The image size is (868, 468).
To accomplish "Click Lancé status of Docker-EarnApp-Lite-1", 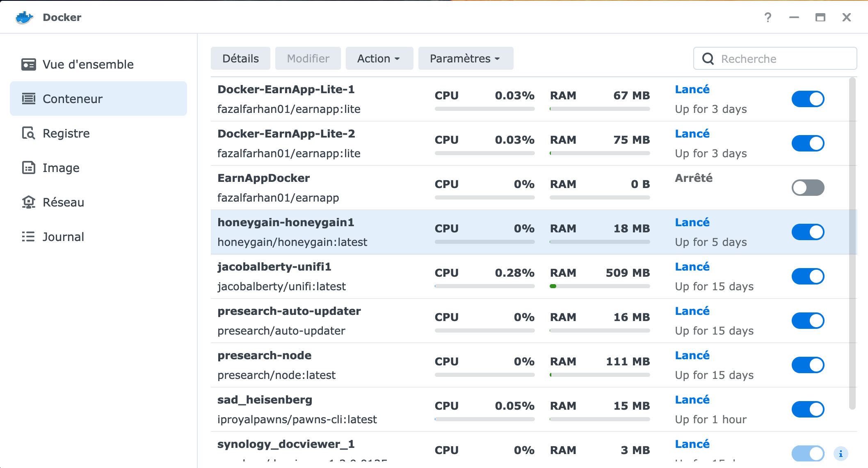I will pyautogui.click(x=692, y=89).
